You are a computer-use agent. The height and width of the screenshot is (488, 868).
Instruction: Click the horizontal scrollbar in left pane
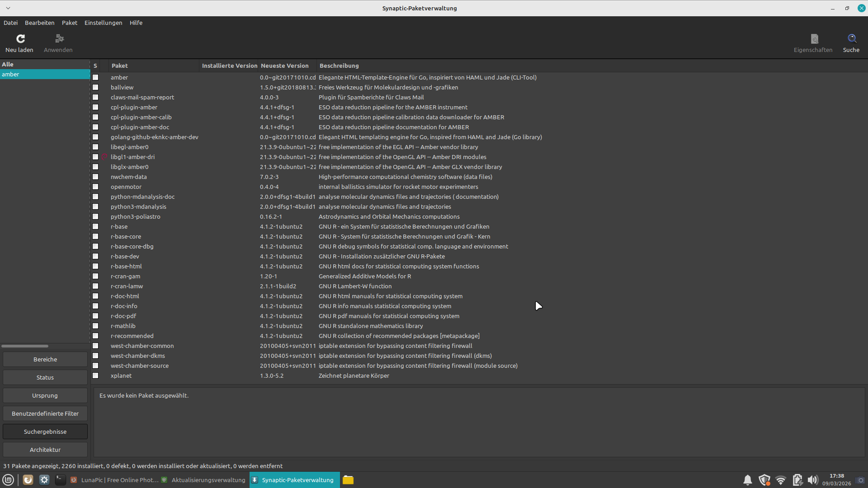(25, 346)
